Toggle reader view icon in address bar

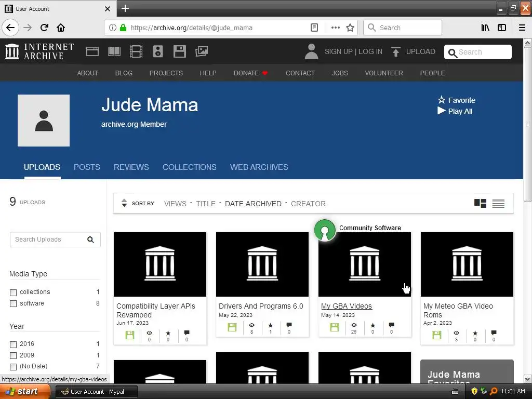(x=314, y=28)
